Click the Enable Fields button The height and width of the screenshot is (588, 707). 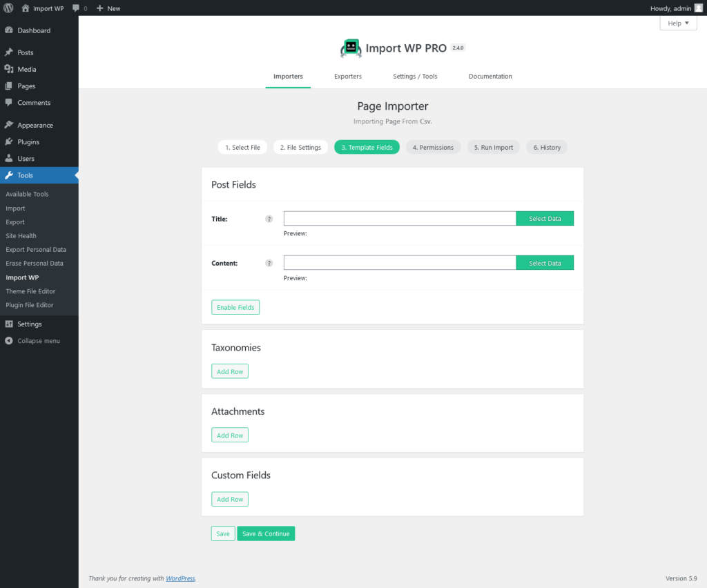[235, 307]
